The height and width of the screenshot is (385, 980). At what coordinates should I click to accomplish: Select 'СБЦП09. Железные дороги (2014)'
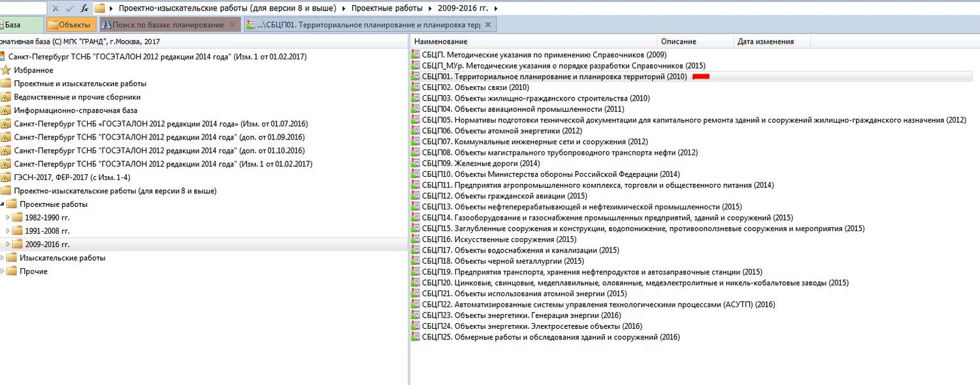(481, 164)
